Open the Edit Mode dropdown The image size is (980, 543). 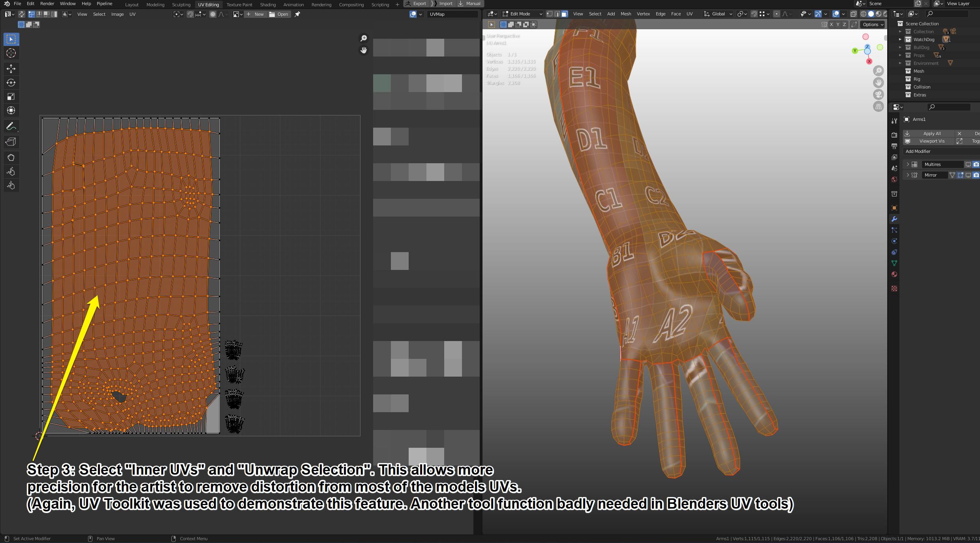coord(522,14)
